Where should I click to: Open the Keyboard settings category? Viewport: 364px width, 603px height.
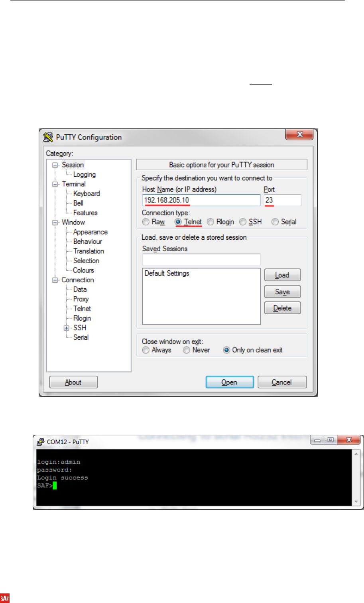pos(87,194)
